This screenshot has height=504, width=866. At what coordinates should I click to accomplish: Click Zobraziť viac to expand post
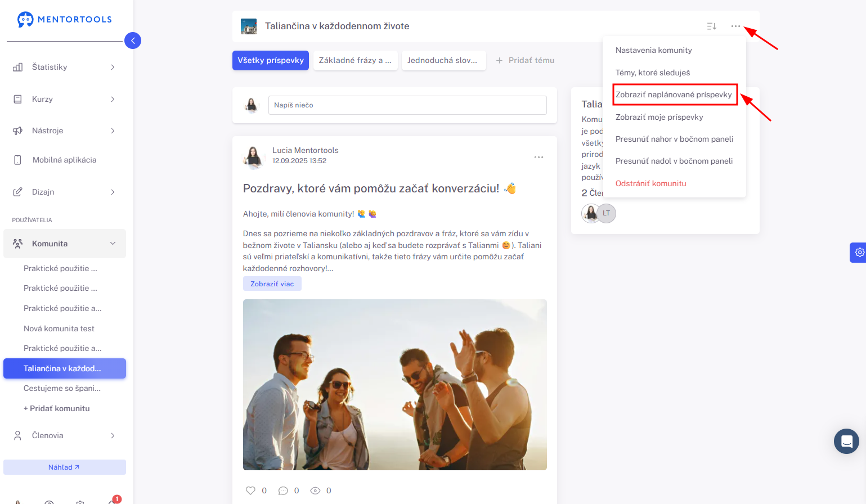(272, 283)
